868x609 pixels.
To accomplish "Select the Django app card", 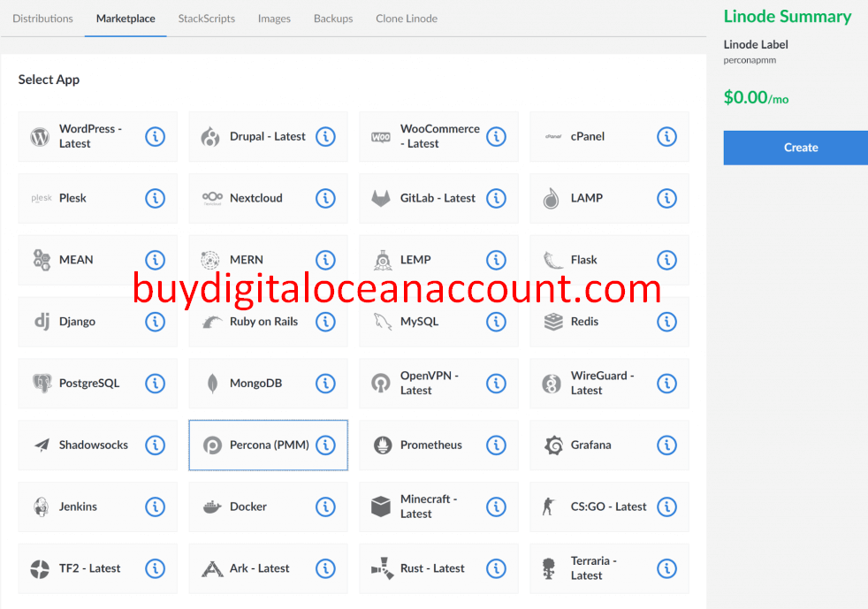I will 97,322.
